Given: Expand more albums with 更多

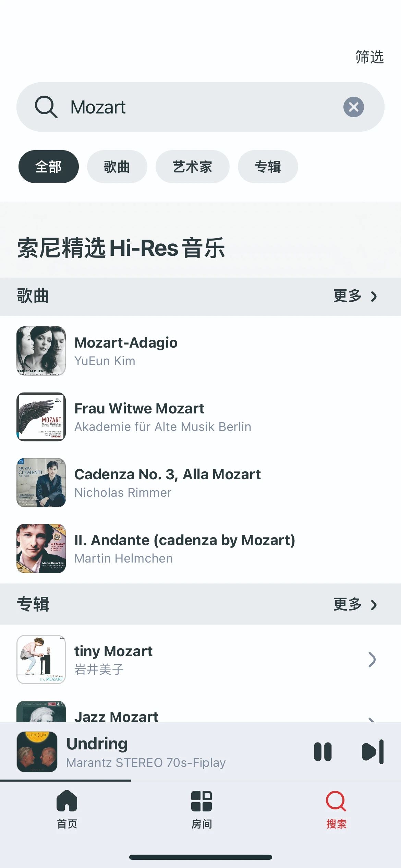Looking at the screenshot, I should pyautogui.click(x=355, y=605).
